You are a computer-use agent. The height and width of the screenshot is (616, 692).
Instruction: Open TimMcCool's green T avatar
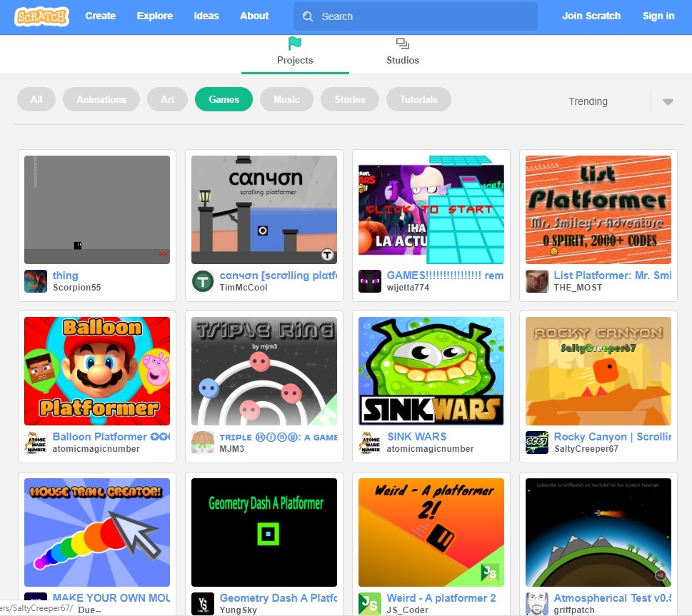coord(203,281)
